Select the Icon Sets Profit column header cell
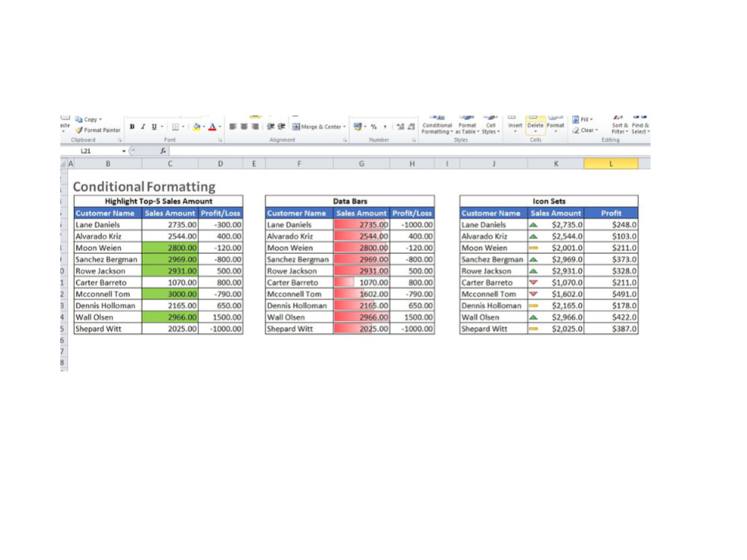This screenshot has width=747, height=560. (611, 214)
